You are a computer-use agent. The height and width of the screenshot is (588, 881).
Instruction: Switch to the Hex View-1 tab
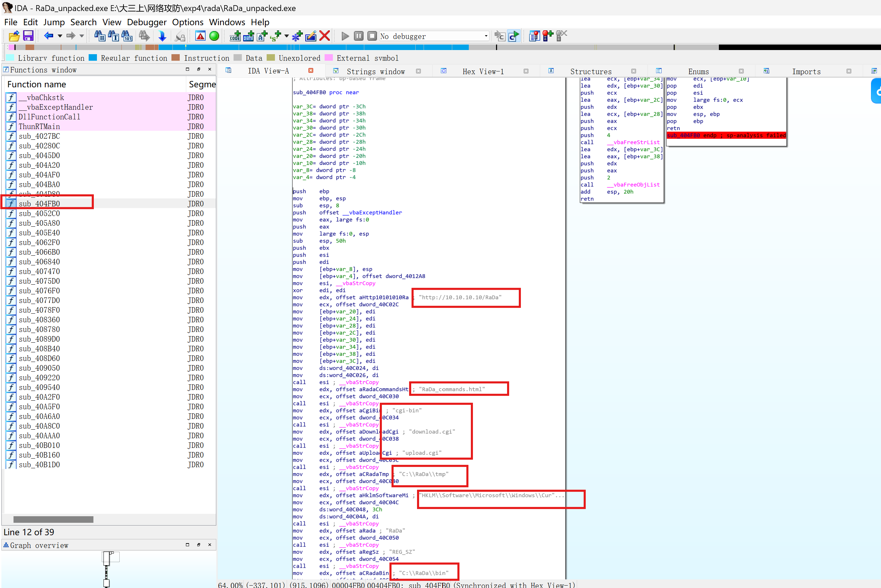pos(483,71)
